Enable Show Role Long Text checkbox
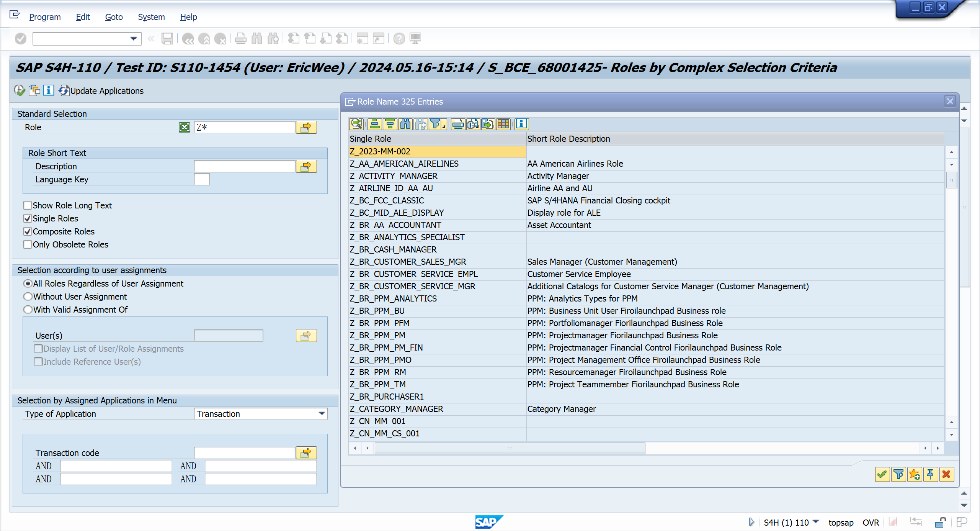Image resolution: width=980 pixels, height=531 pixels. click(x=28, y=205)
